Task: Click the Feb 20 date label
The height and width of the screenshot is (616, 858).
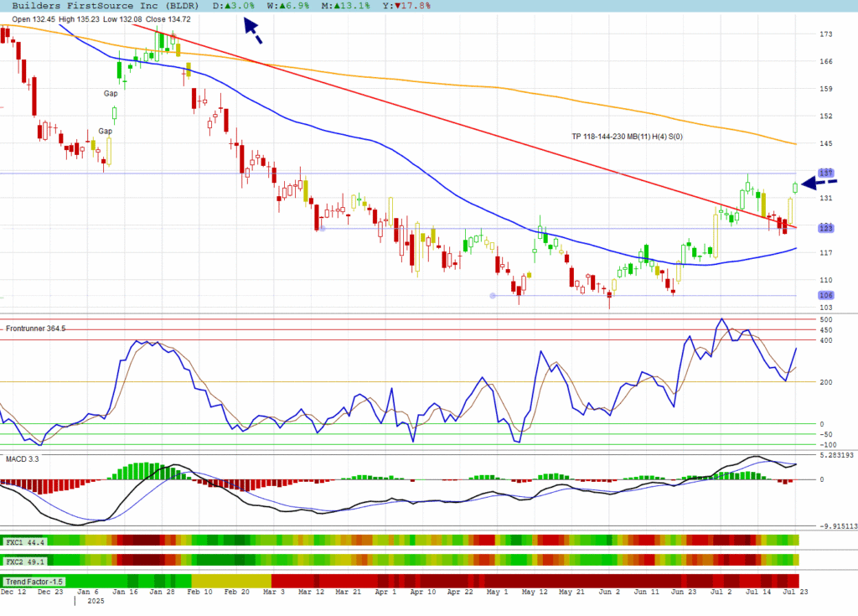Action: point(237,592)
